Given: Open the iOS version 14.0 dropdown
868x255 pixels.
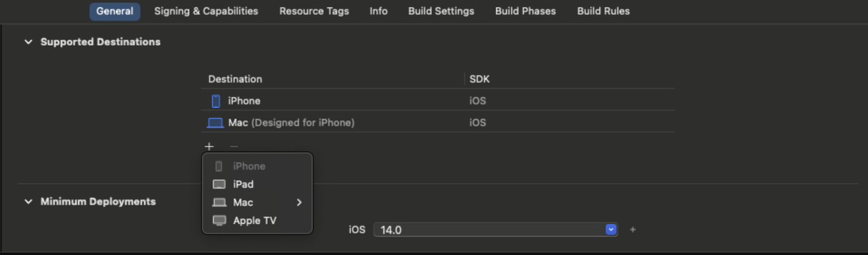Looking at the screenshot, I should click(611, 230).
